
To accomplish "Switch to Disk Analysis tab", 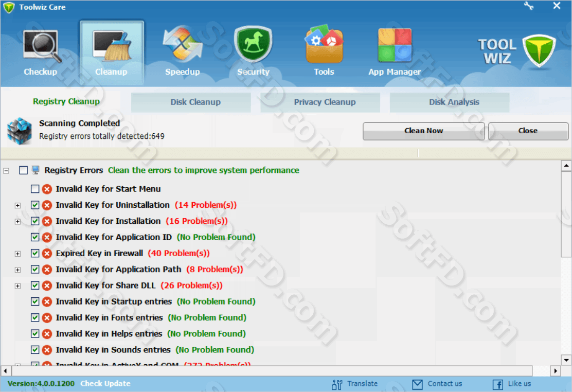I will click(450, 102).
